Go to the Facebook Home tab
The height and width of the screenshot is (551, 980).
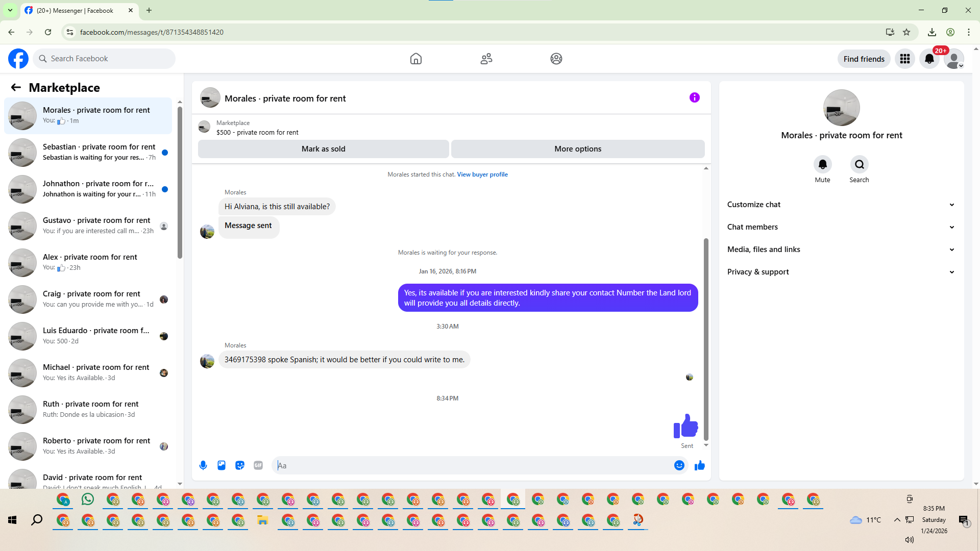pos(416,59)
